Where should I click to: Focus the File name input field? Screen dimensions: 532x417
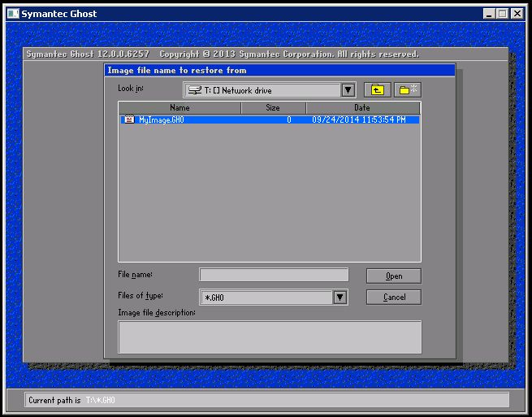pyautogui.click(x=274, y=275)
